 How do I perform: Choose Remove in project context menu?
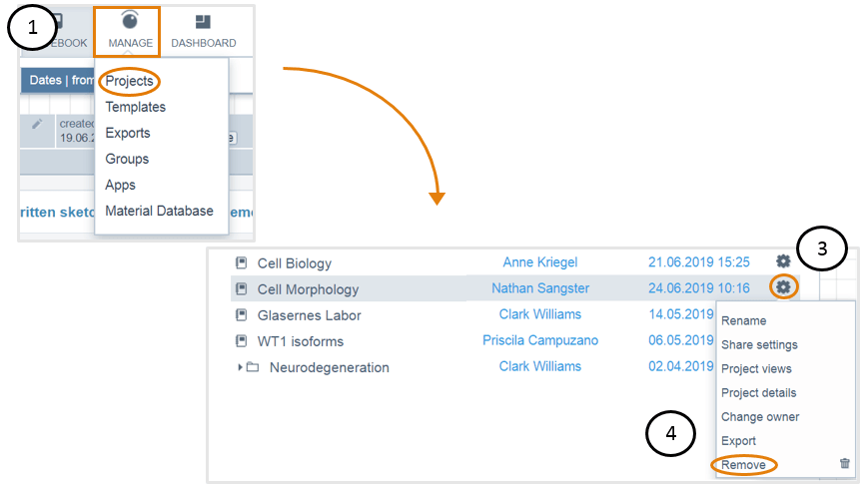[x=743, y=465]
